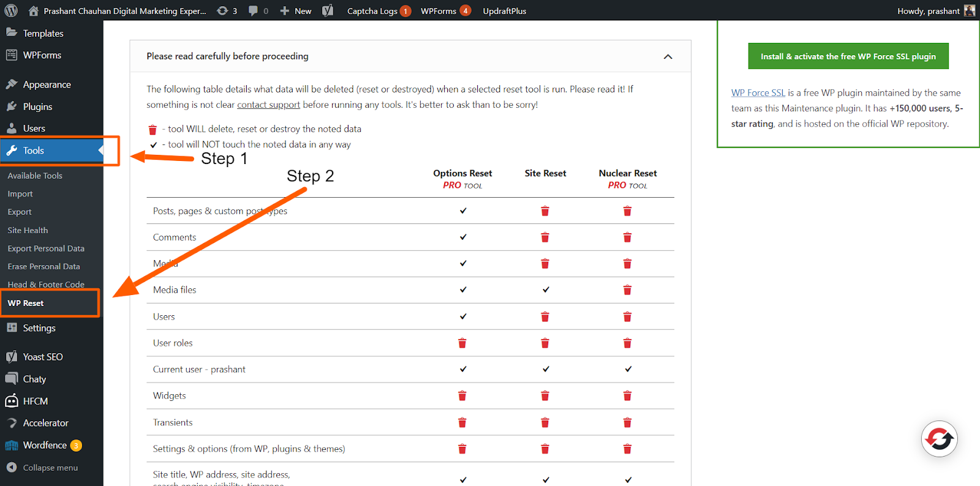This screenshot has width=980, height=486.
Task: Click the 'User roles' row label
Action: click(173, 343)
